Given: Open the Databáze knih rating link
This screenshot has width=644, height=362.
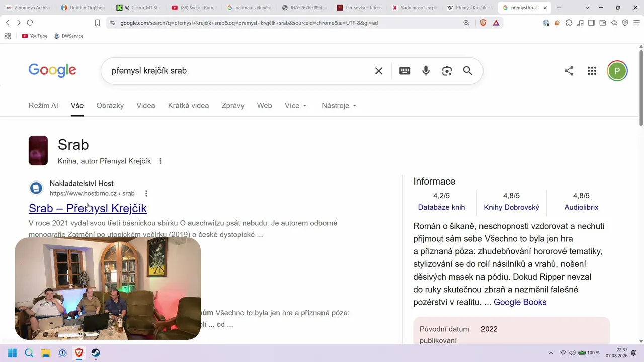Looking at the screenshot, I should (x=441, y=207).
